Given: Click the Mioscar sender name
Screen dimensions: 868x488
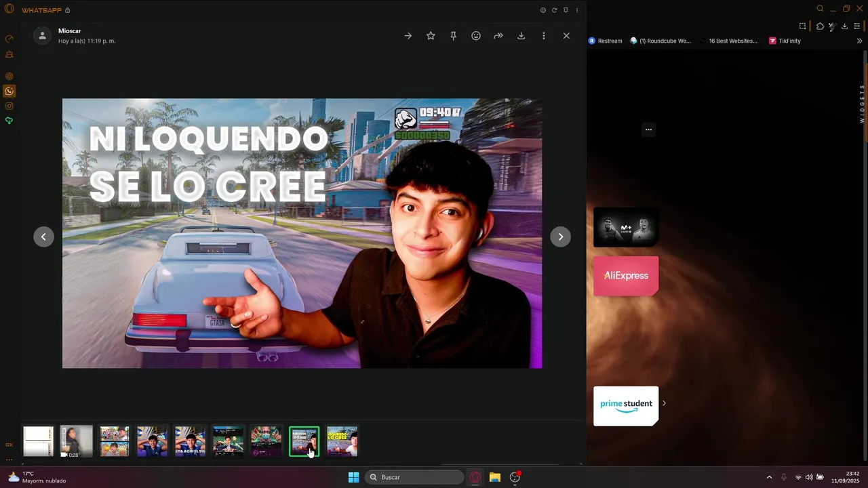Looking at the screenshot, I should [69, 31].
